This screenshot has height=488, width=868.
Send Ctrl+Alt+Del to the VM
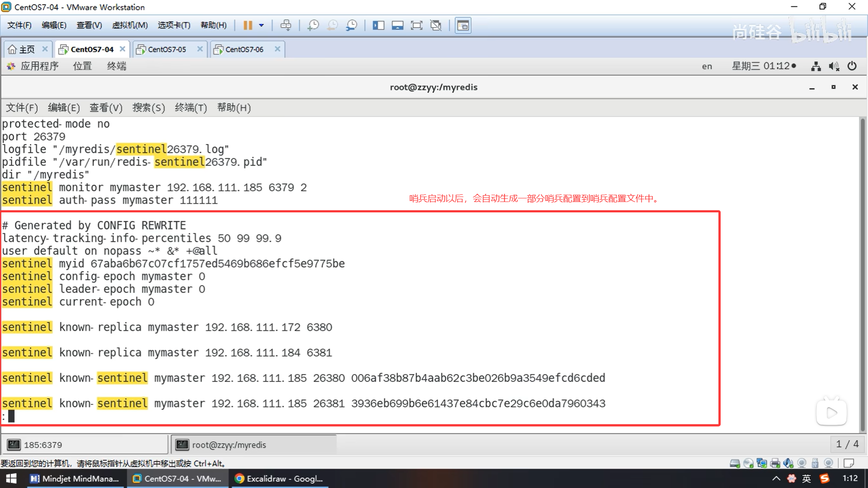click(x=286, y=25)
